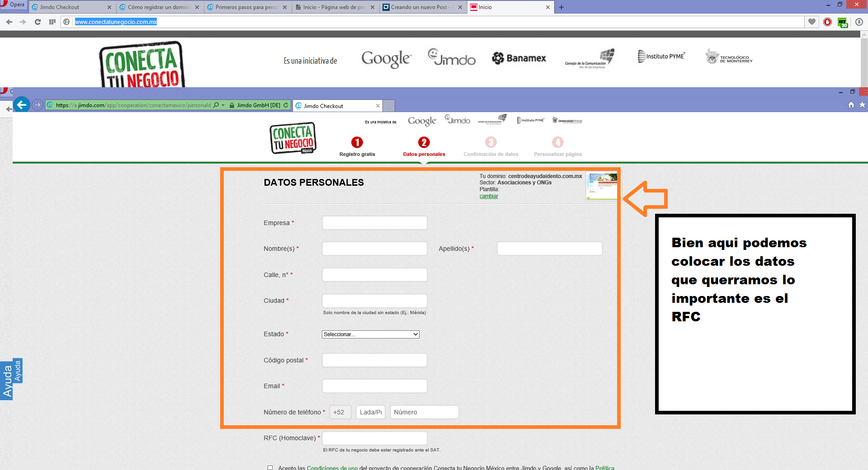
Task: Close the Jimdo Checkout IE tab
Action: tap(378, 106)
